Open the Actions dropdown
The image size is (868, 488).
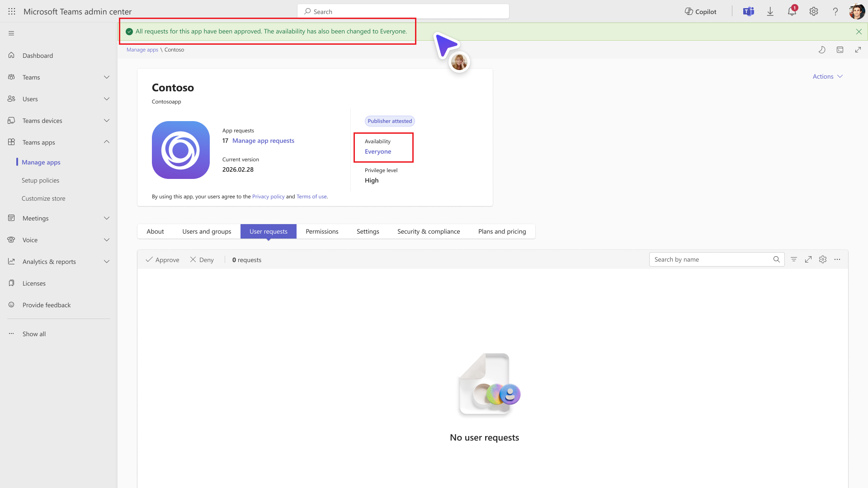[x=828, y=76]
